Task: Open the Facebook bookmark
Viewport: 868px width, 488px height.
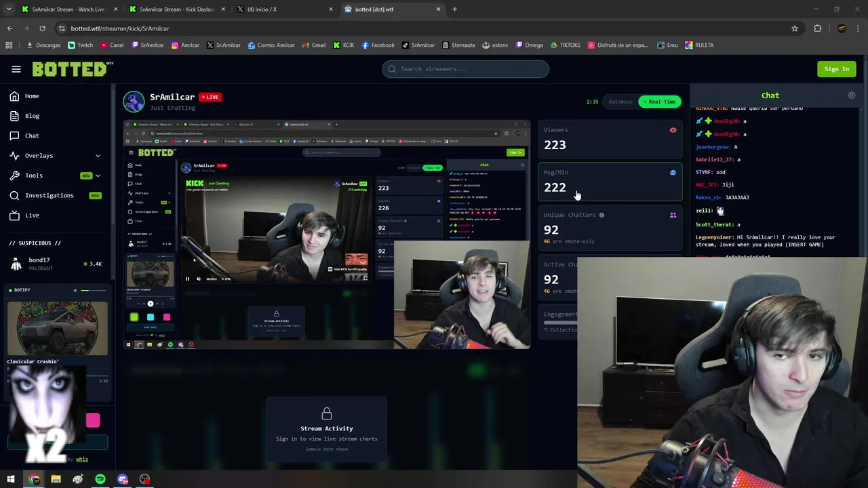Action: [378, 45]
